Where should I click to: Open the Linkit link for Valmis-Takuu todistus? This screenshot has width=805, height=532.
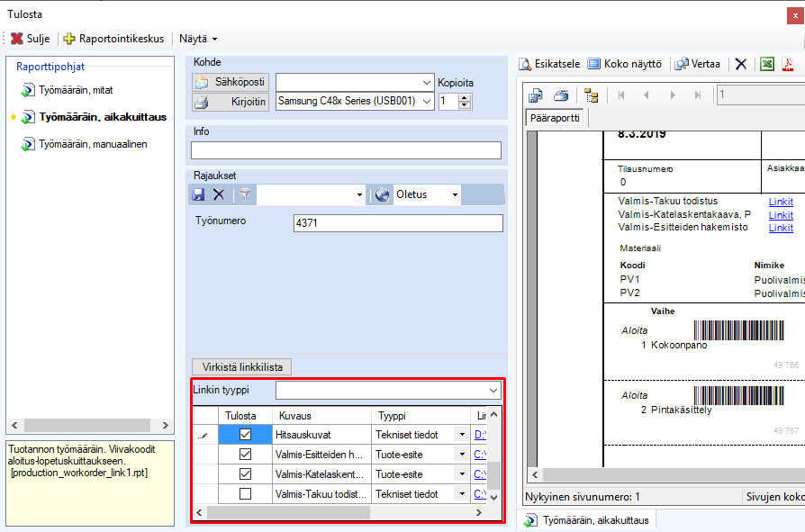coord(781,202)
